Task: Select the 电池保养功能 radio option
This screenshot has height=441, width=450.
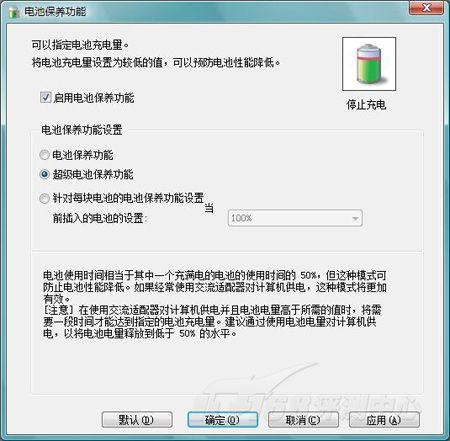Action: [44, 155]
